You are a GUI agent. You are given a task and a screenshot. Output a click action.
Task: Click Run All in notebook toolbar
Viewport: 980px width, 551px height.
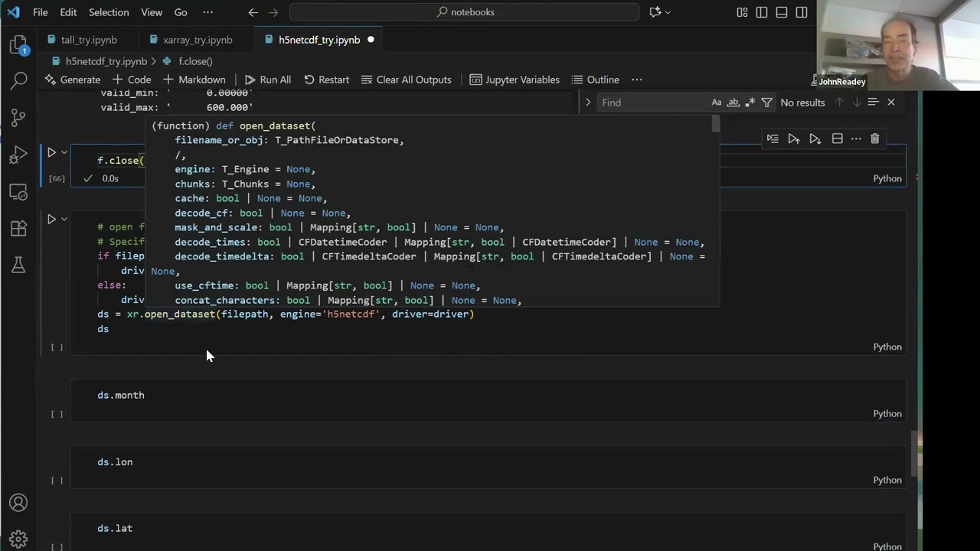(x=268, y=80)
